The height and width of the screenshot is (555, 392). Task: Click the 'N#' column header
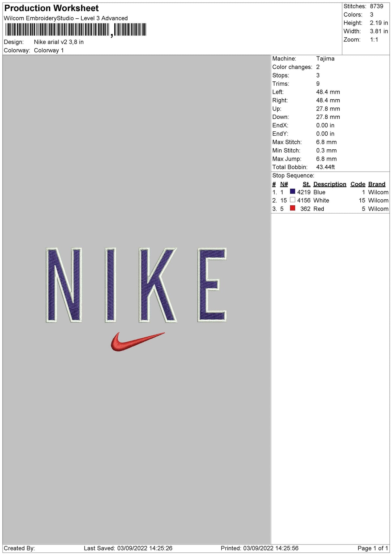[x=284, y=184]
